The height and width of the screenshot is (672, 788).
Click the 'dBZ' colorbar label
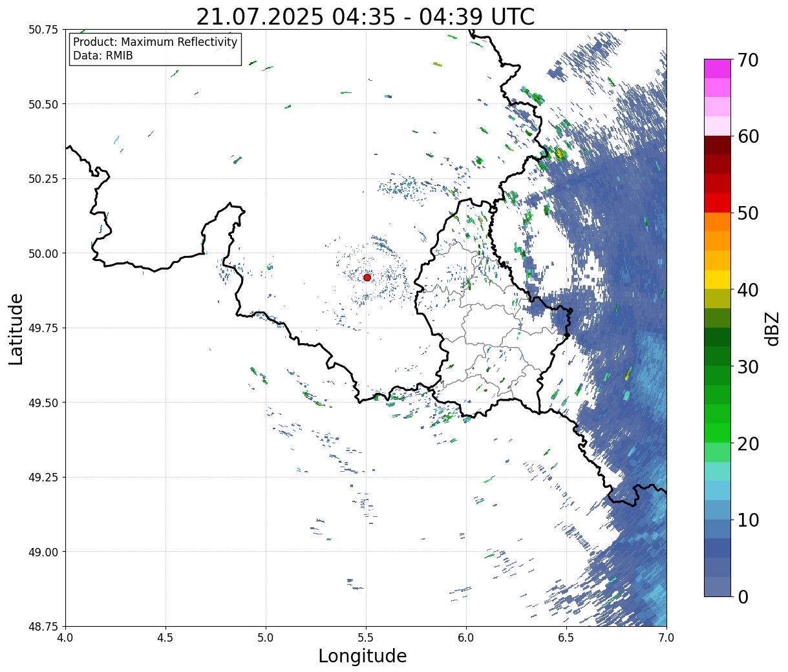(772, 328)
